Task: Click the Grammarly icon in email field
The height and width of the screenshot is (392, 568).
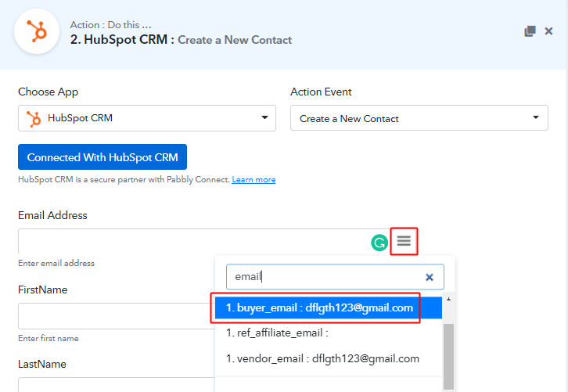Action: 379,243
